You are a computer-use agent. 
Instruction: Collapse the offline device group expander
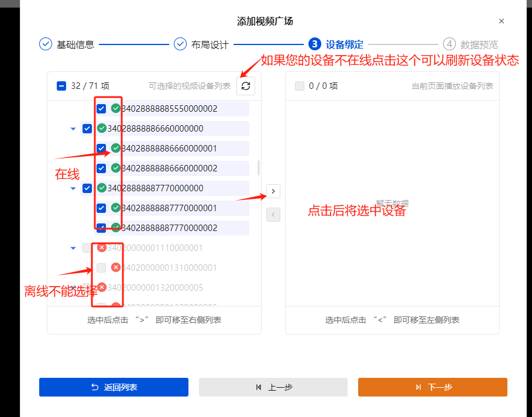click(x=73, y=247)
